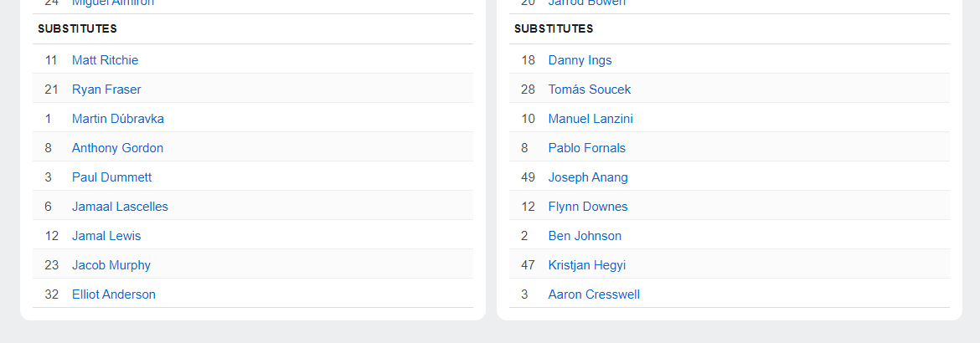Select Martin Dúbravka from substitutes
Screen dimensions: 980x343
(x=117, y=119)
